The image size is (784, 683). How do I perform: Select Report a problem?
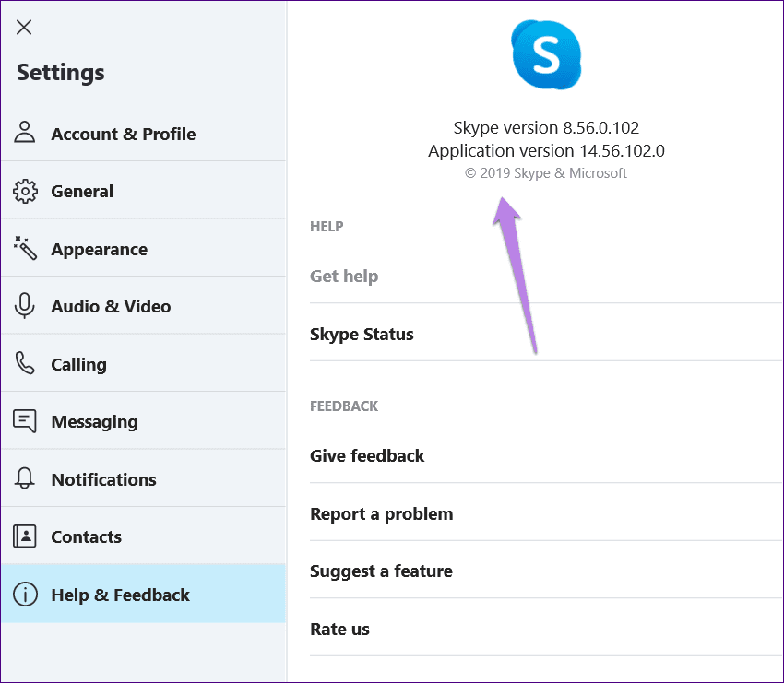point(381,514)
